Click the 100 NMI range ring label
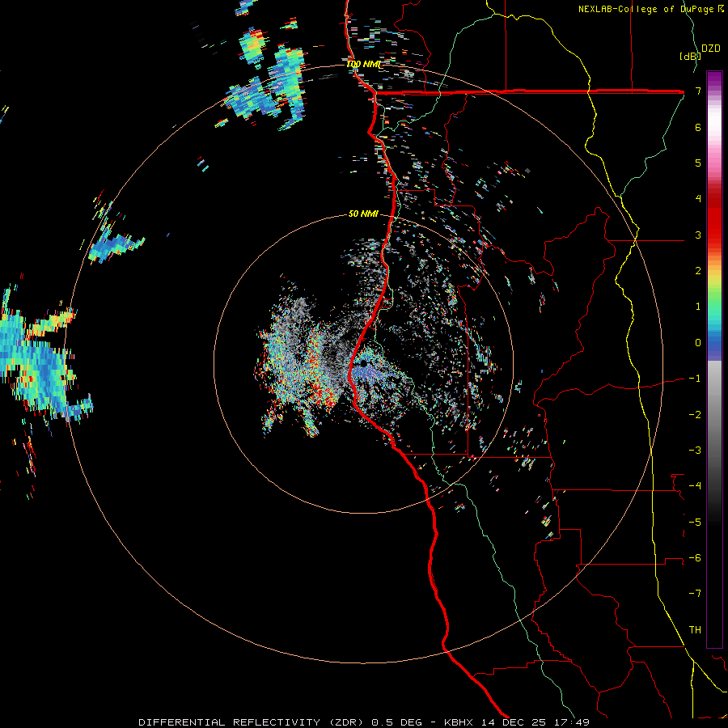The height and width of the screenshot is (728, 728). [x=363, y=64]
